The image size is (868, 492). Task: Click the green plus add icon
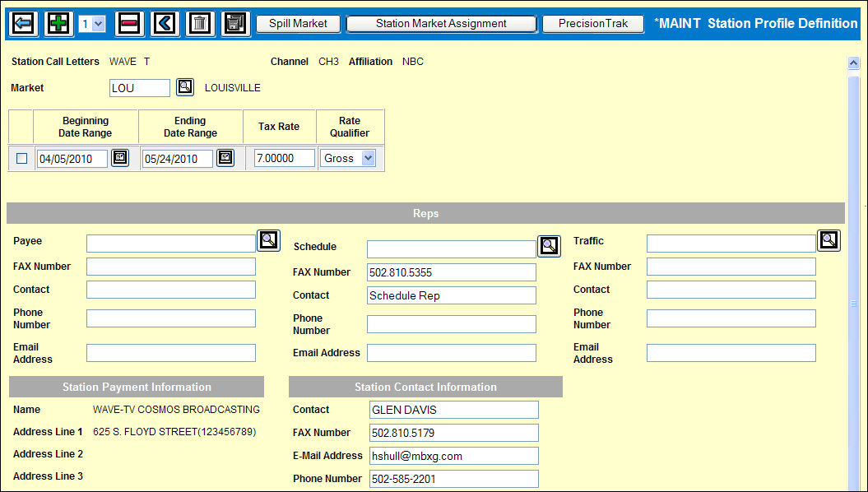pyautogui.click(x=58, y=24)
